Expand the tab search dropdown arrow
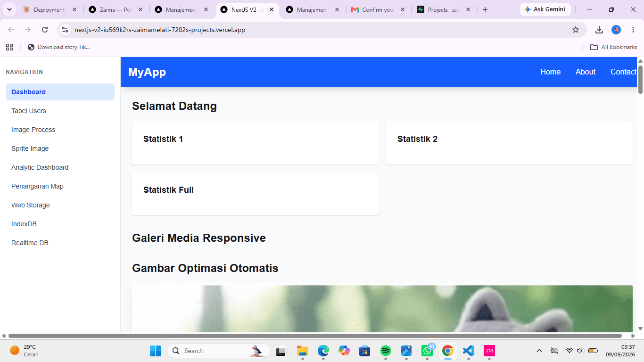The image size is (644, 362). (9, 9)
